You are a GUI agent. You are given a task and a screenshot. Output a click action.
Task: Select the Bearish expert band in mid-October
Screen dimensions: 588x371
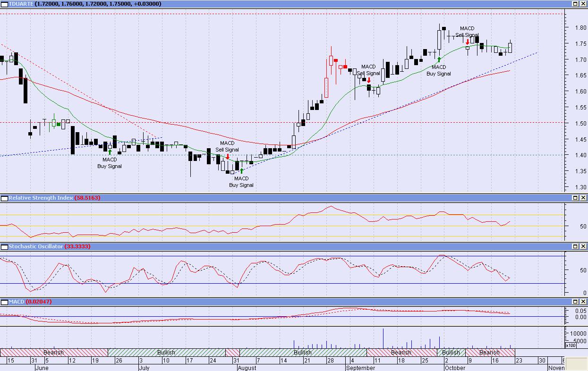pyautogui.click(x=490, y=353)
